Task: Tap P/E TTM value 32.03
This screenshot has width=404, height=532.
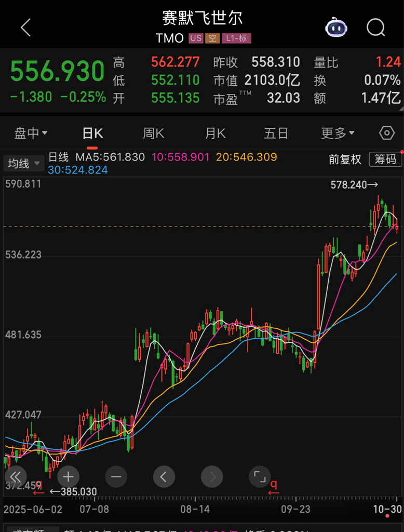Action: tap(284, 98)
